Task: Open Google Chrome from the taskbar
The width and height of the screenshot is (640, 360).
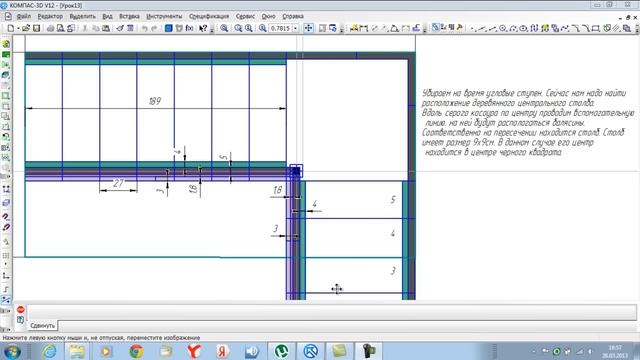Action: coord(136,351)
